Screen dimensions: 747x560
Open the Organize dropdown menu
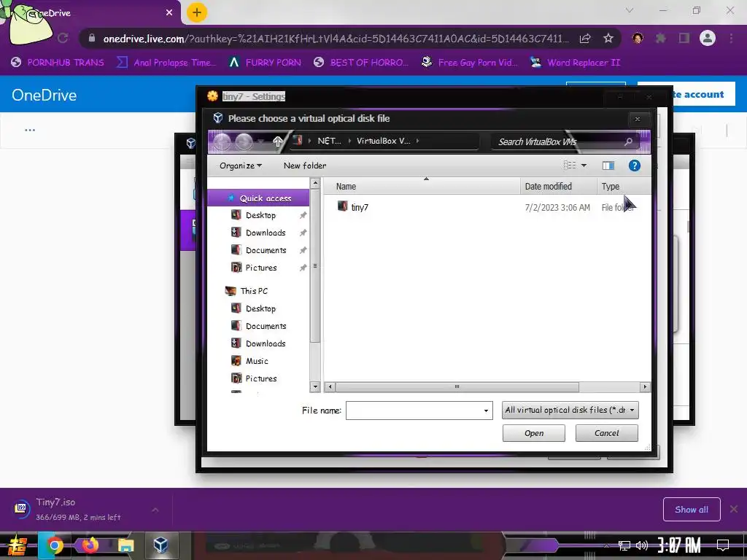(x=241, y=166)
